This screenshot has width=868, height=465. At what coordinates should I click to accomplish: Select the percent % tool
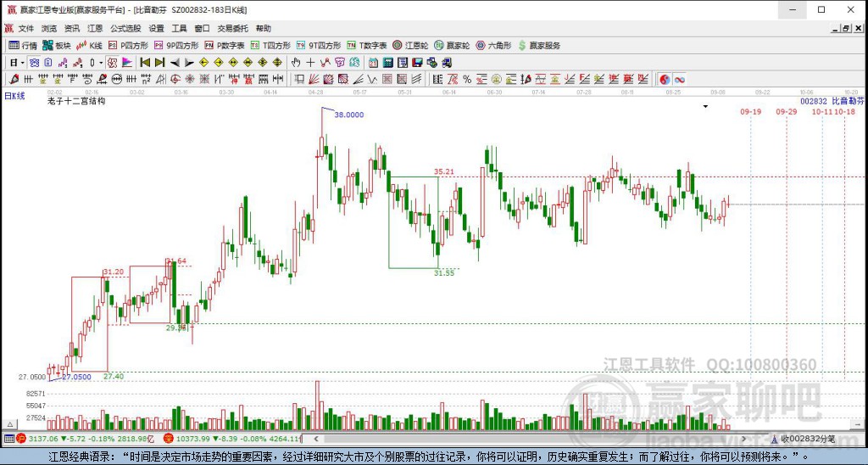tap(467, 79)
